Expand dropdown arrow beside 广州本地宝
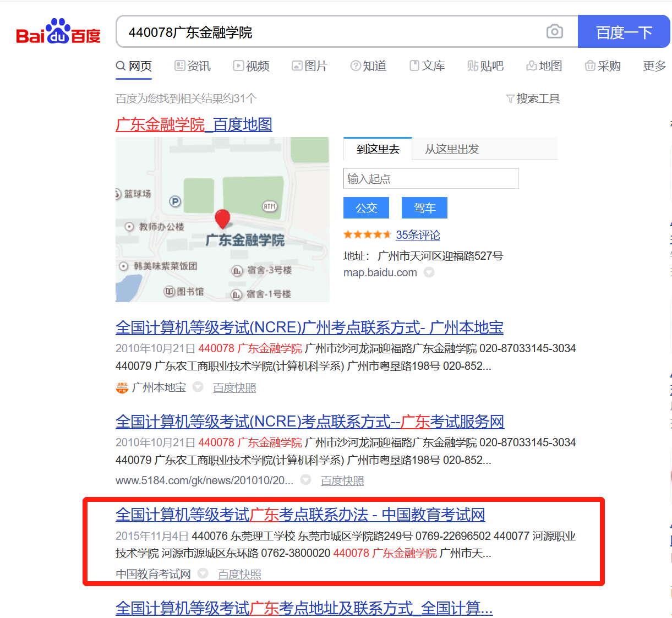The image size is (672, 618). 198,387
